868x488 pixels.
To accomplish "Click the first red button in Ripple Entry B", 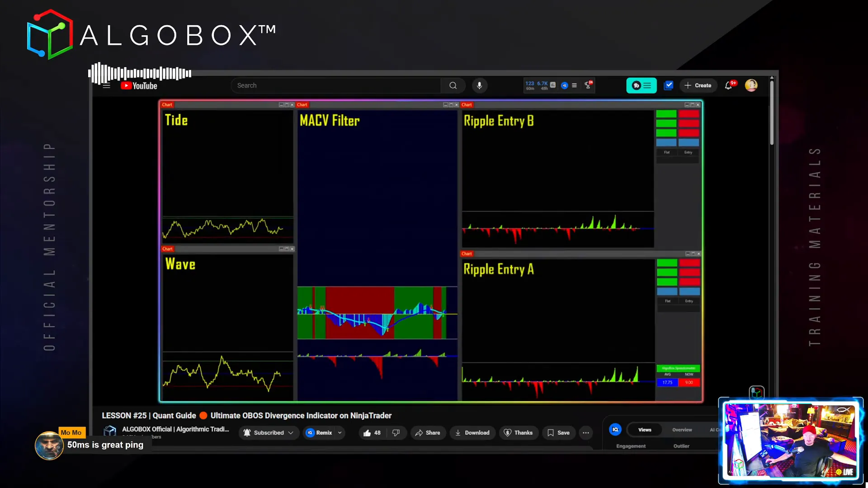I will (689, 114).
